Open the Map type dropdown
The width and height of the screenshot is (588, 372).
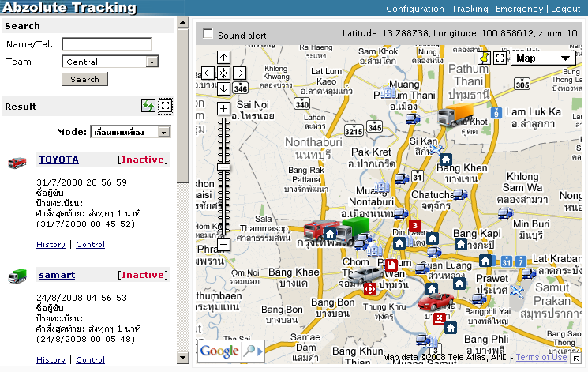click(543, 58)
